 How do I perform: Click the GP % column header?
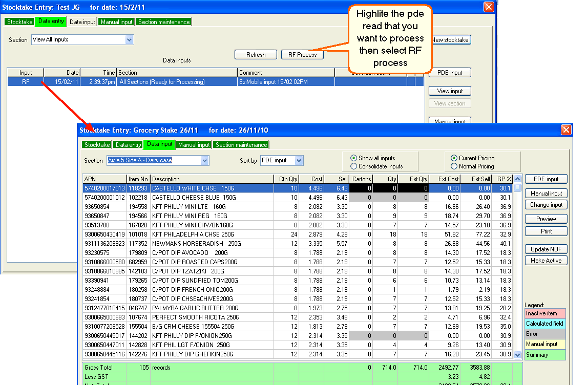coord(504,179)
